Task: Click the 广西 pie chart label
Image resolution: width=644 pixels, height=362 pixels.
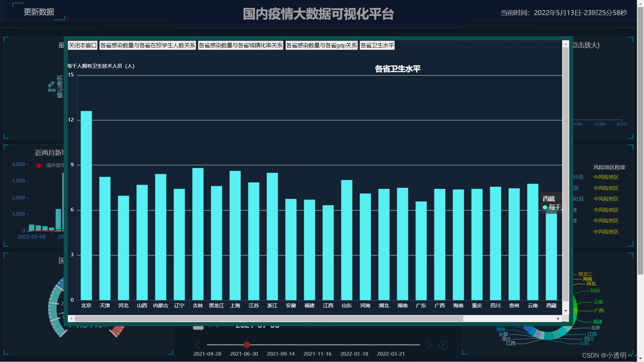Action: (x=599, y=311)
